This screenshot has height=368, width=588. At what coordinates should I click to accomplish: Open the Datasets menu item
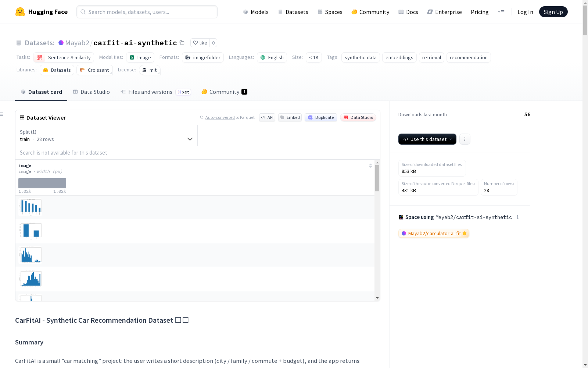[293, 12]
